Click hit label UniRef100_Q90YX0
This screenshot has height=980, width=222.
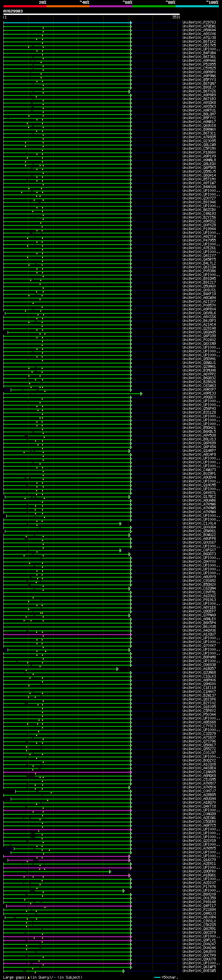point(199,562)
